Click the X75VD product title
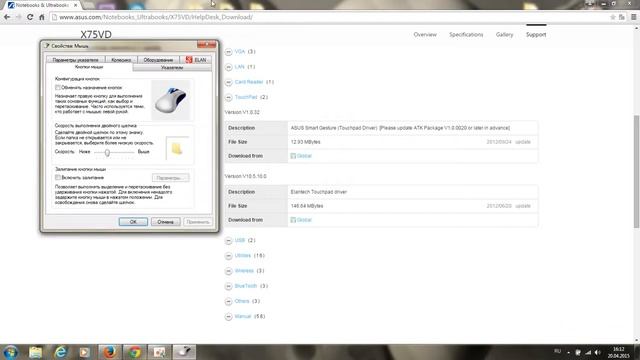 [96, 35]
